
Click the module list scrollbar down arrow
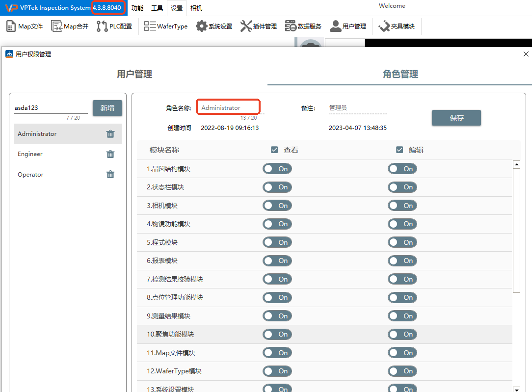(516, 389)
